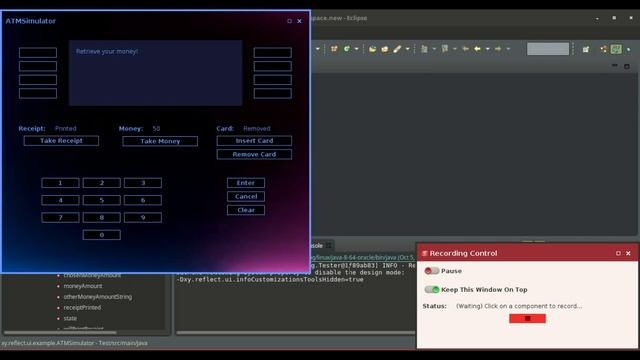Viewport: 640px width, 360px height.
Task: Click the Open Perspective icon in Eclipse
Action: click(586, 49)
